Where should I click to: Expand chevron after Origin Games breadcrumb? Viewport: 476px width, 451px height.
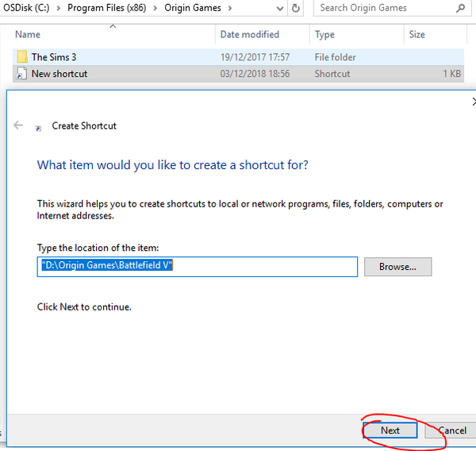point(230,8)
